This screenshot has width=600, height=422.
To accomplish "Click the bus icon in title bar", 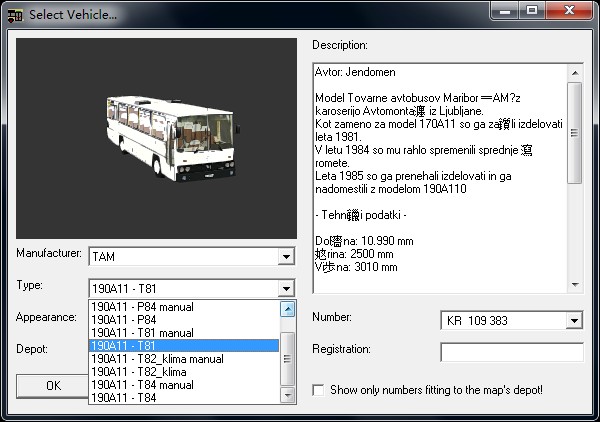I will (15, 14).
